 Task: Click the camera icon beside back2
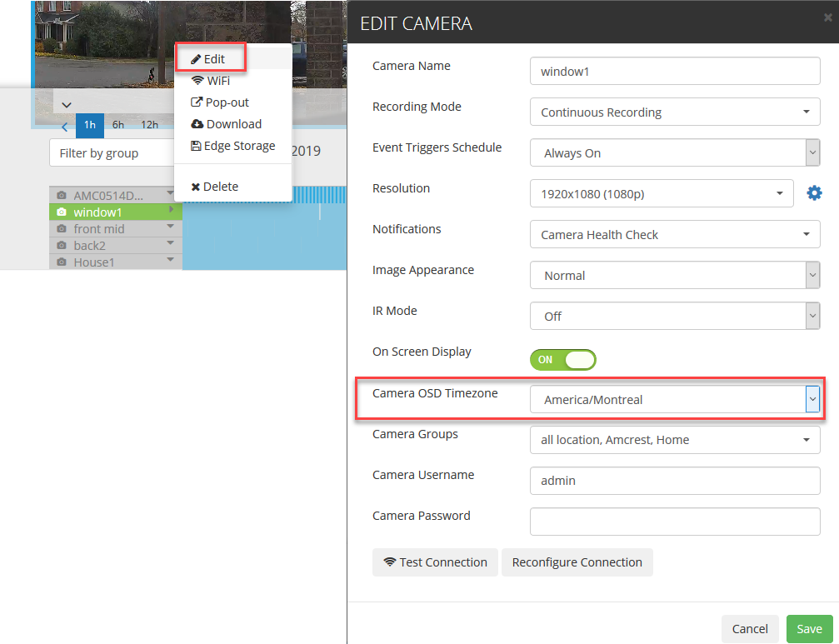62,246
